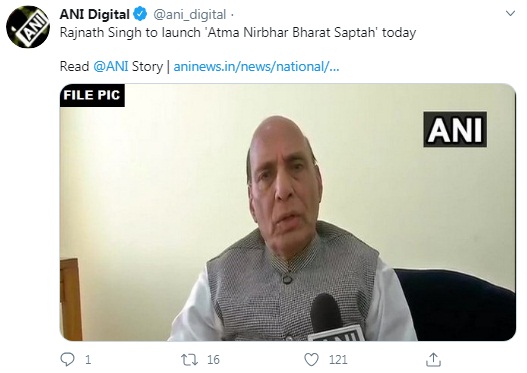This screenshot has width=527, height=373.
Task: Like the tweet with the heart icon
Action: (311, 360)
